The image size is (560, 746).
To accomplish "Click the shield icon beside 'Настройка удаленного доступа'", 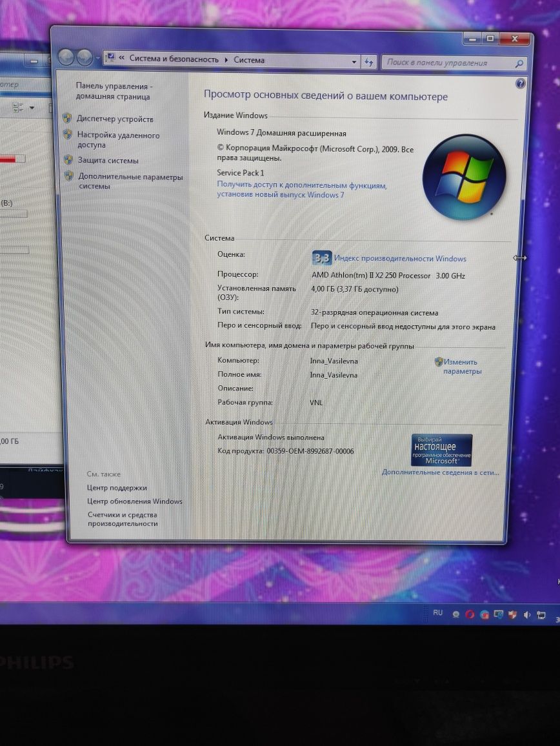I will tap(68, 135).
